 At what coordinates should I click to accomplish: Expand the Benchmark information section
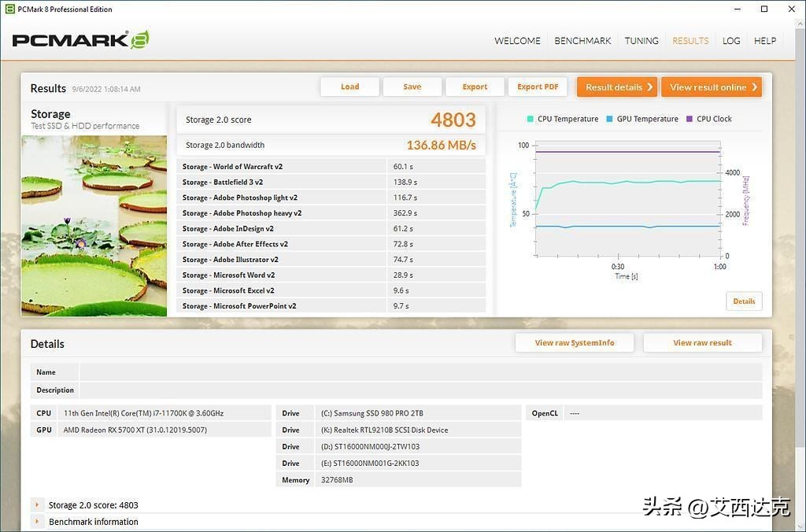pyautogui.click(x=37, y=522)
